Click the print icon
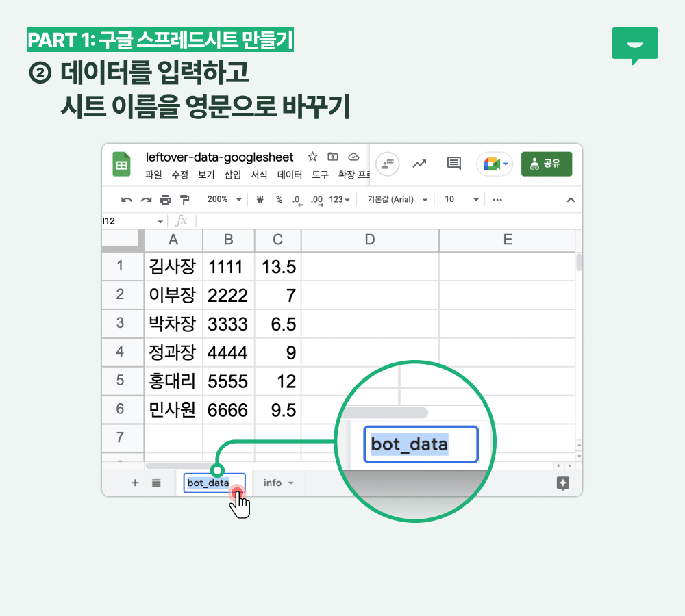 (x=165, y=200)
